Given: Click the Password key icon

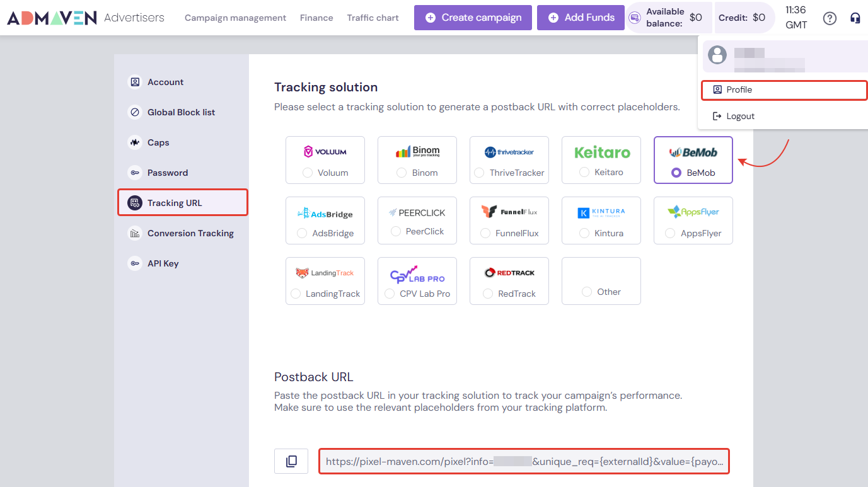Looking at the screenshot, I should click(x=135, y=173).
